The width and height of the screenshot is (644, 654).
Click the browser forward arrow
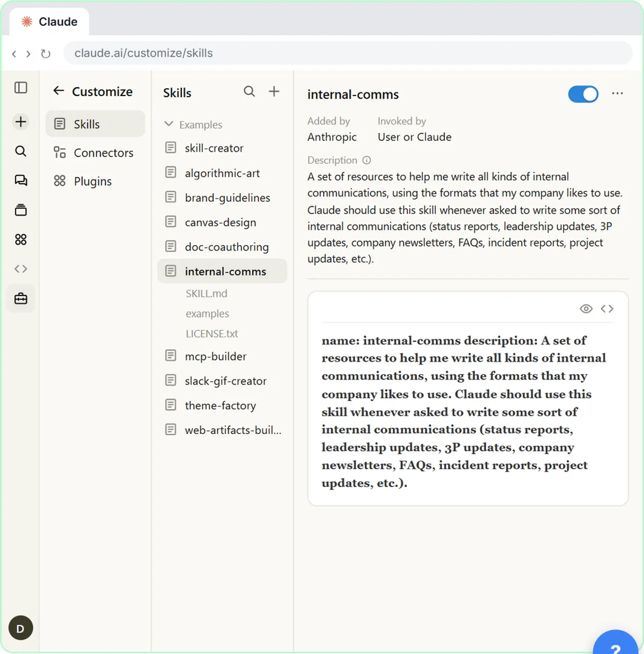pos(28,54)
